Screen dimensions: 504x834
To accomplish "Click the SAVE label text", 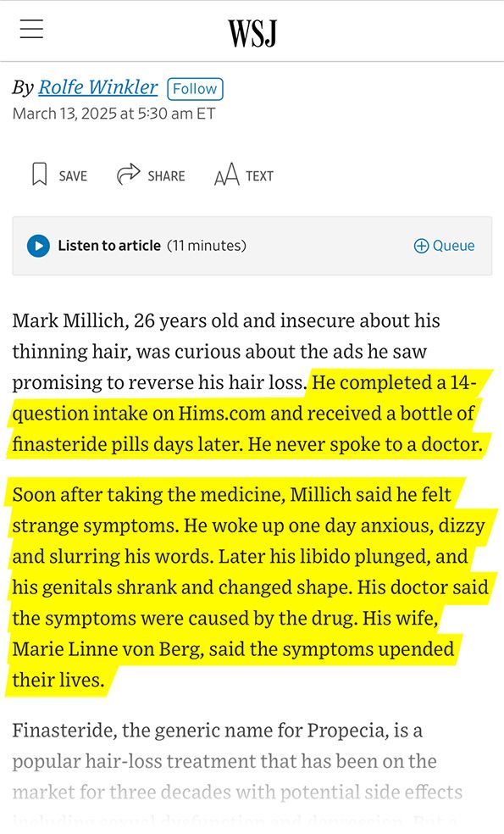I will [72, 176].
